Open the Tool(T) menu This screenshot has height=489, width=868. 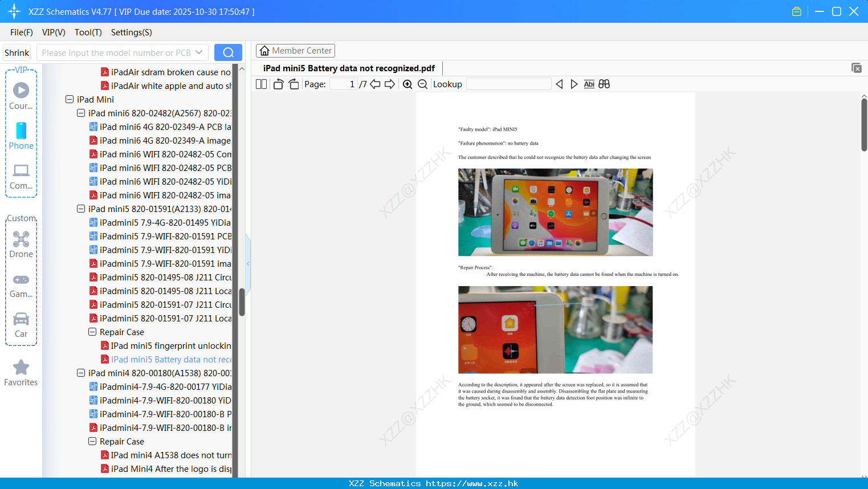pyautogui.click(x=88, y=32)
